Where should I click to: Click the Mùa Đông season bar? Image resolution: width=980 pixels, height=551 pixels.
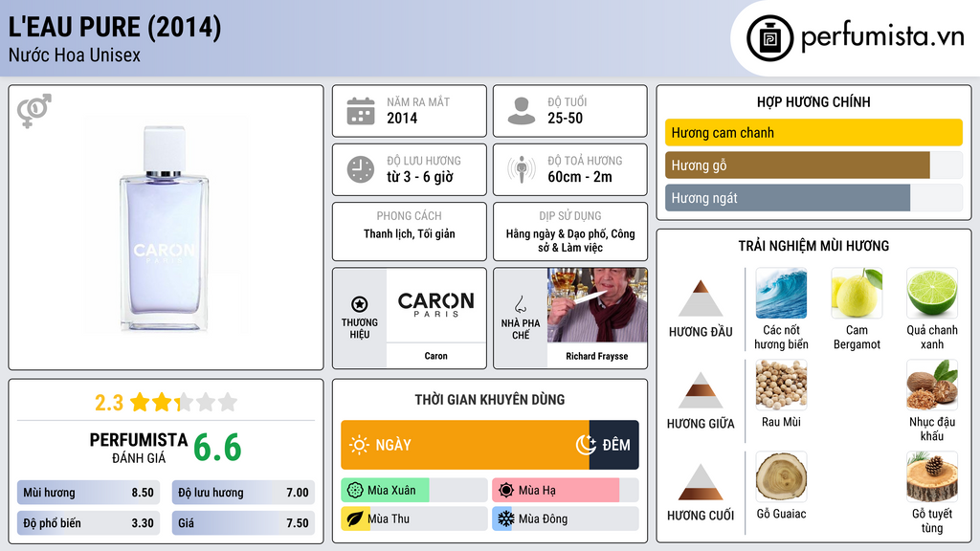tap(565, 519)
